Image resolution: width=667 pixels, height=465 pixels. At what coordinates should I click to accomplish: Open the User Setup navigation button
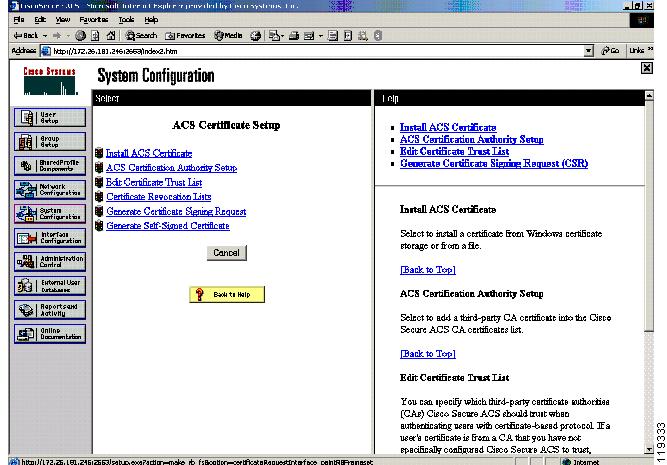click(x=50, y=117)
